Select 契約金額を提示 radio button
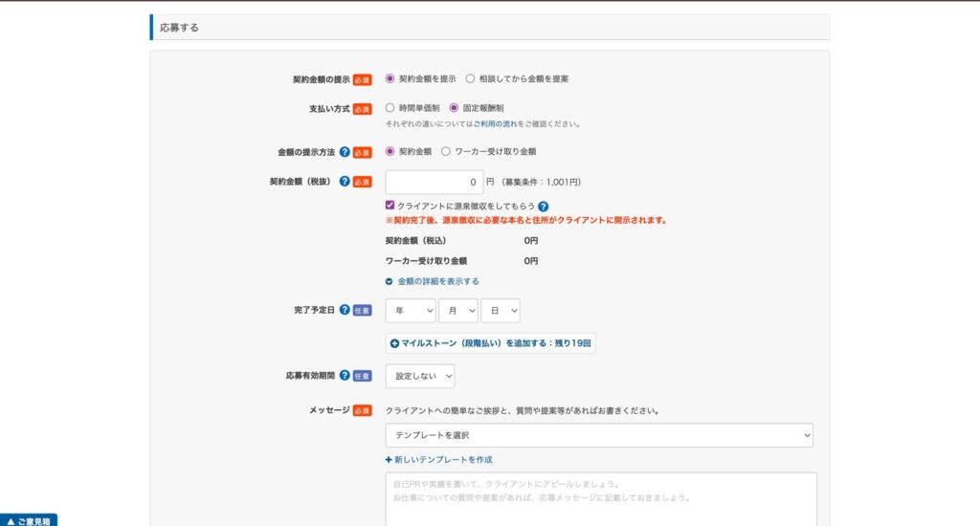The image size is (980, 526). 390,78
